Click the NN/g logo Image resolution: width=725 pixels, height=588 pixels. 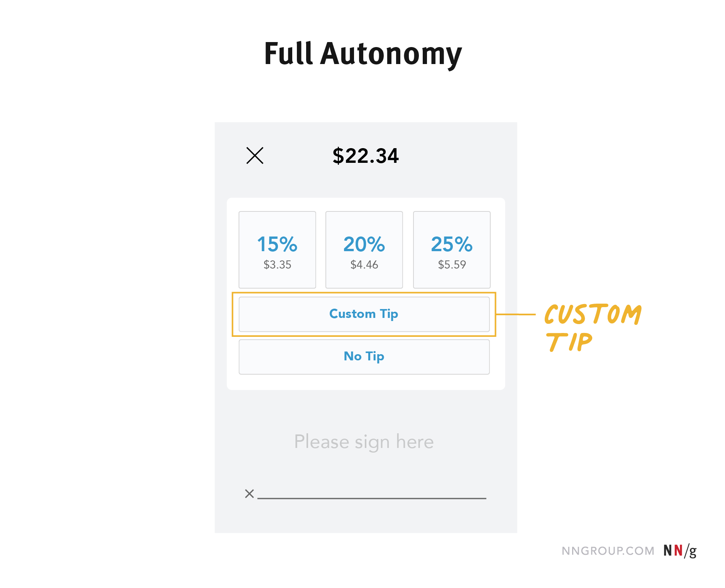click(680, 551)
